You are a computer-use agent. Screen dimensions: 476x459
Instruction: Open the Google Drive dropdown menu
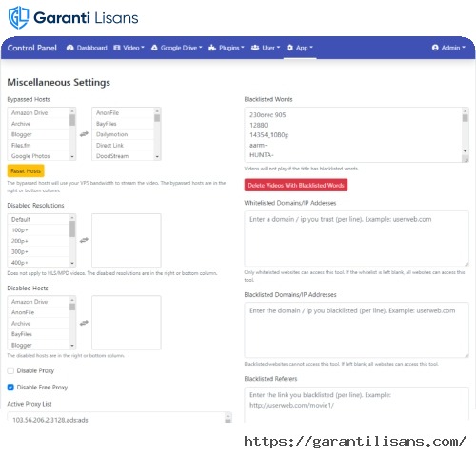click(176, 48)
